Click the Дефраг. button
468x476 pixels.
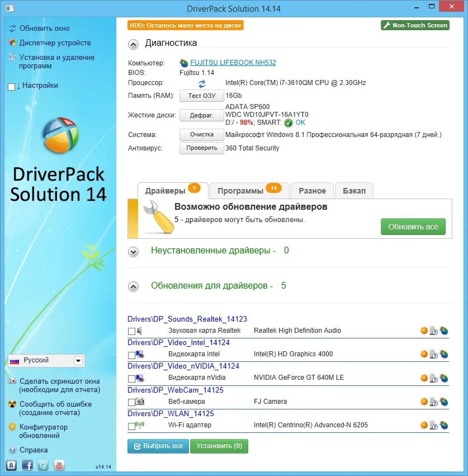[x=202, y=115]
